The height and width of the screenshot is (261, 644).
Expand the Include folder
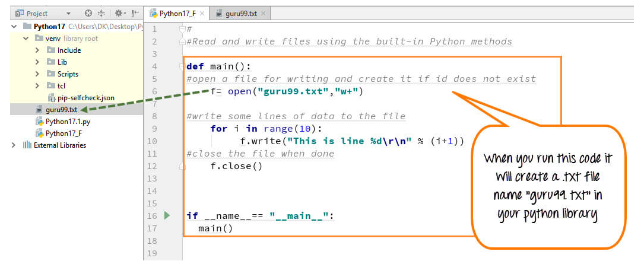pyautogui.click(x=37, y=50)
